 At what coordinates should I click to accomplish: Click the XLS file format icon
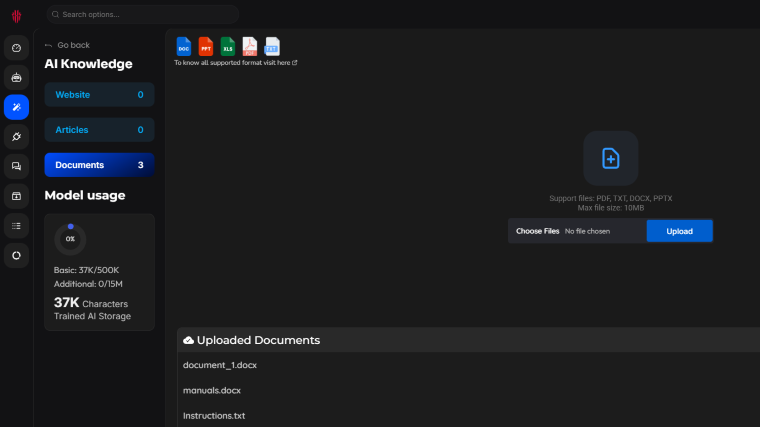point(228,46)
